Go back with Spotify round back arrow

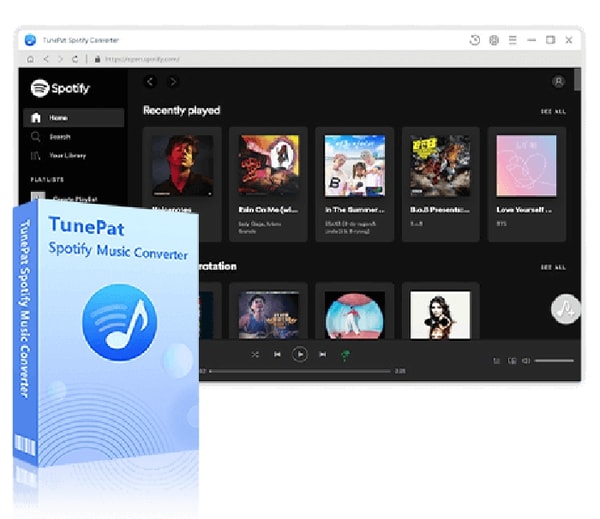pyautogui.click(x=150, y=82)
